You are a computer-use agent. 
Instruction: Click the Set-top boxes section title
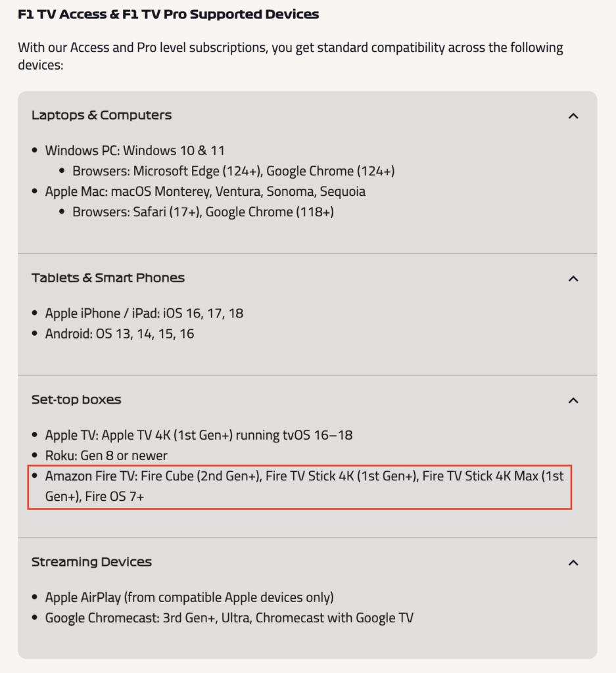coord(76,400)
